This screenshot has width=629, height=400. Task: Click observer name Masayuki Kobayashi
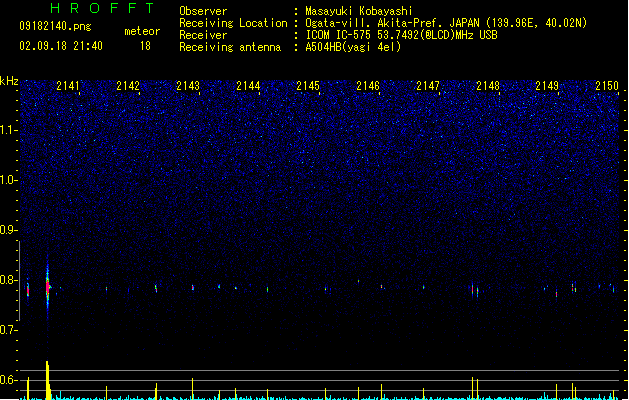tap(359, 11)
